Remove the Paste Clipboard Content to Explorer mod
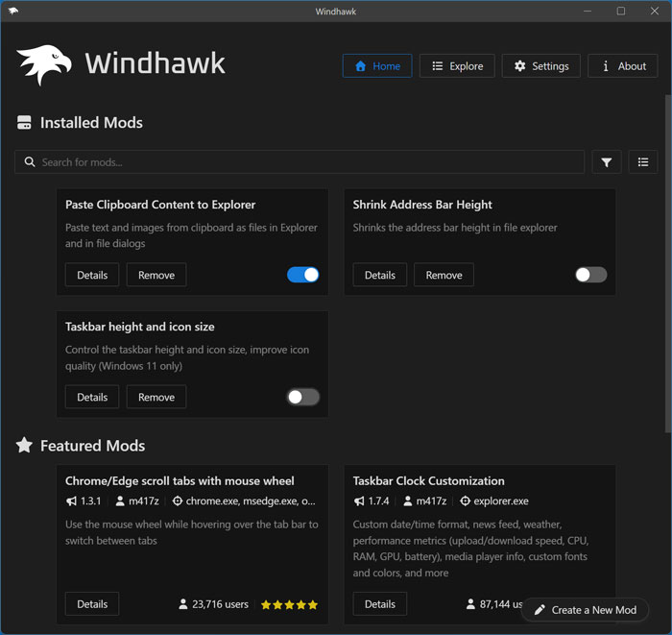Viewport: 672px width, 635px height. click(156, 275)
